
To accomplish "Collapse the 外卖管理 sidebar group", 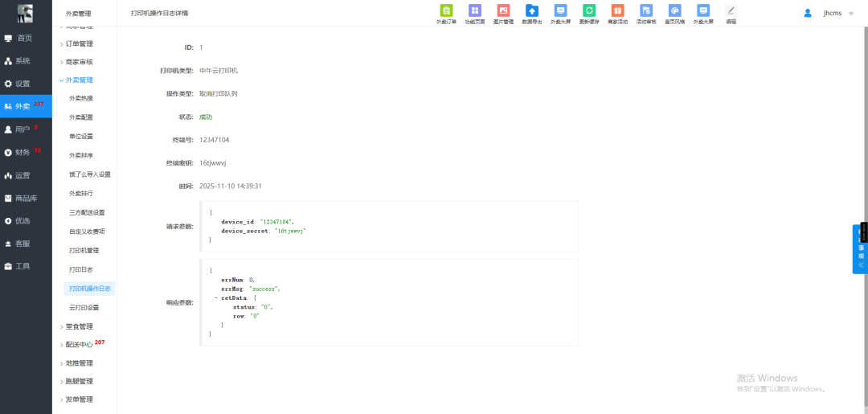I will point(79,80).
